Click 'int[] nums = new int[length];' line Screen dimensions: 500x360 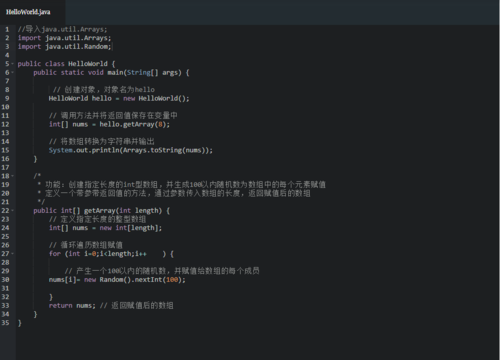105,228
